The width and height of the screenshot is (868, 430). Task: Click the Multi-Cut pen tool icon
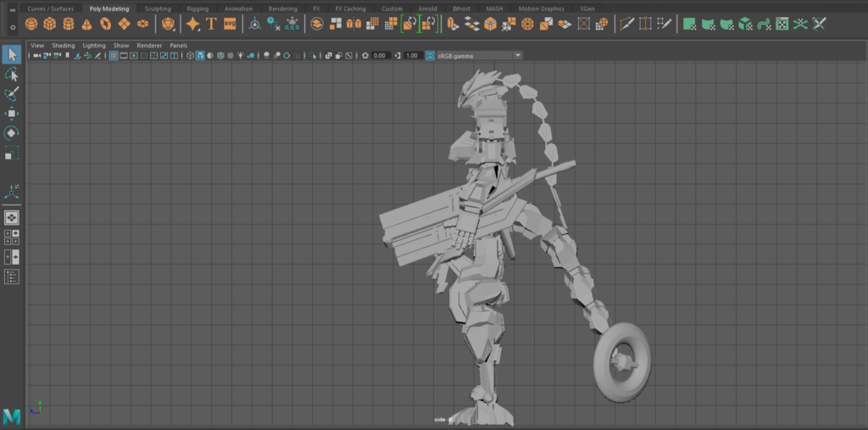tap(626, 24)
